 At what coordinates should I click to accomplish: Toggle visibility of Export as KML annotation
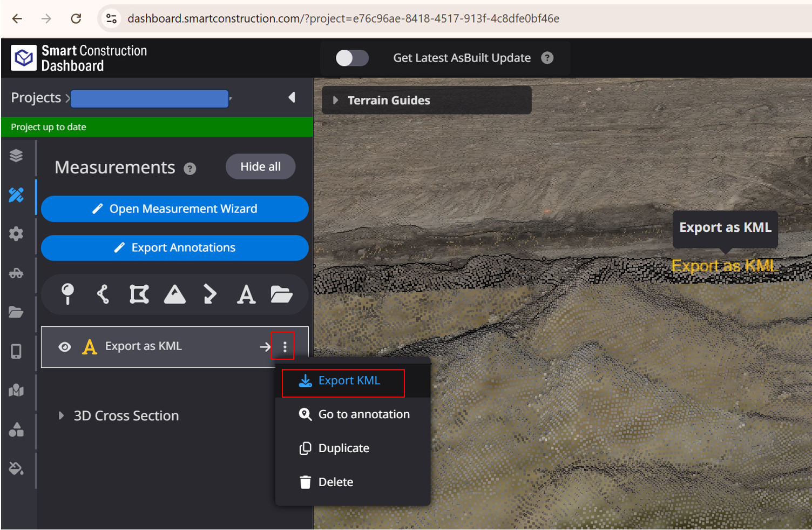tap(65, 347)
